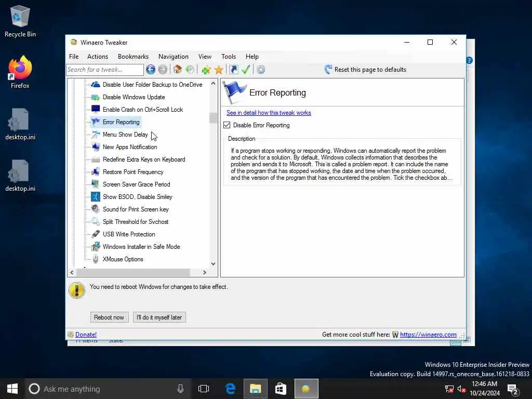Screen dimensions: 532x399
Task: Open Microsoft Edge from the taskbar
Action: pos(230,389)
